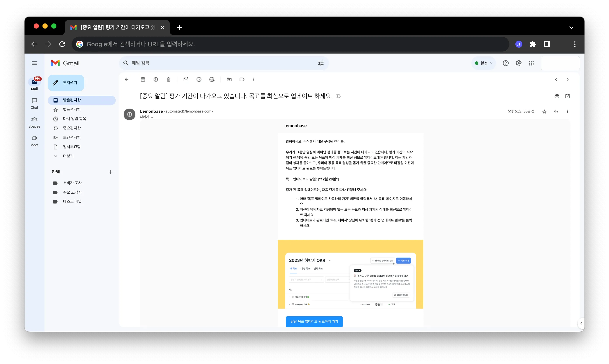
Task: Open the 활성 status dropdown
Action: click(484, 63)
